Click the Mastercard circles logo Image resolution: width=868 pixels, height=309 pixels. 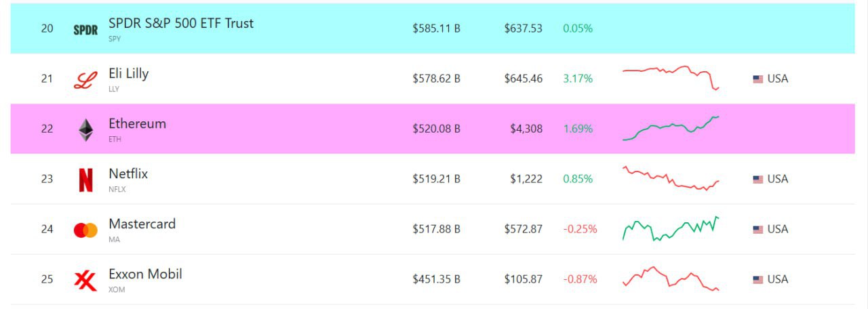[x=85, y=230]
